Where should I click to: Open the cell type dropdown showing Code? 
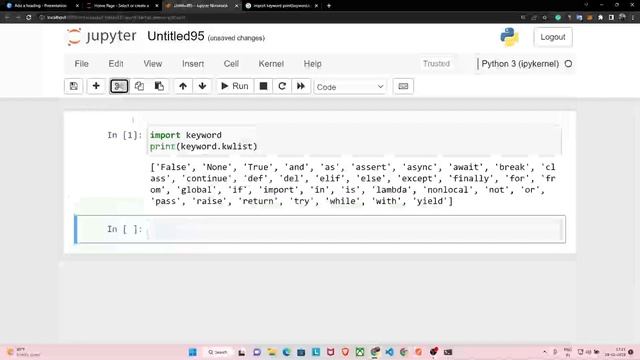pos(350,87)
